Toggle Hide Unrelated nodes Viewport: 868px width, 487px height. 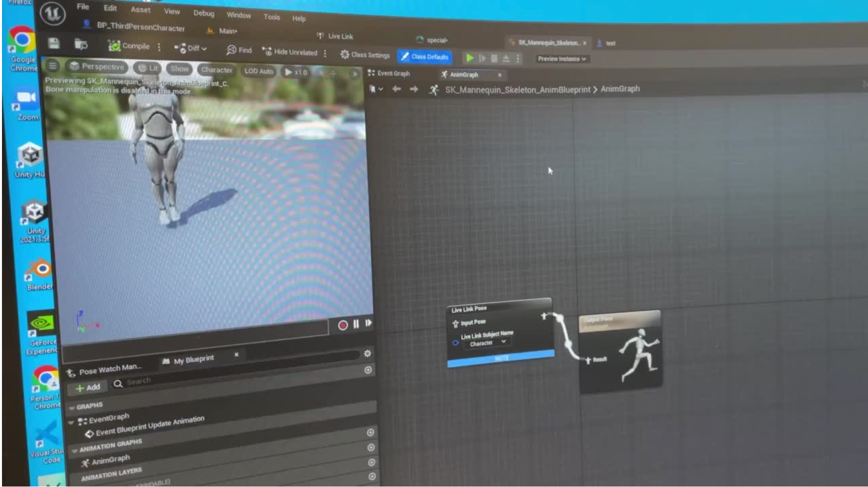290,52
